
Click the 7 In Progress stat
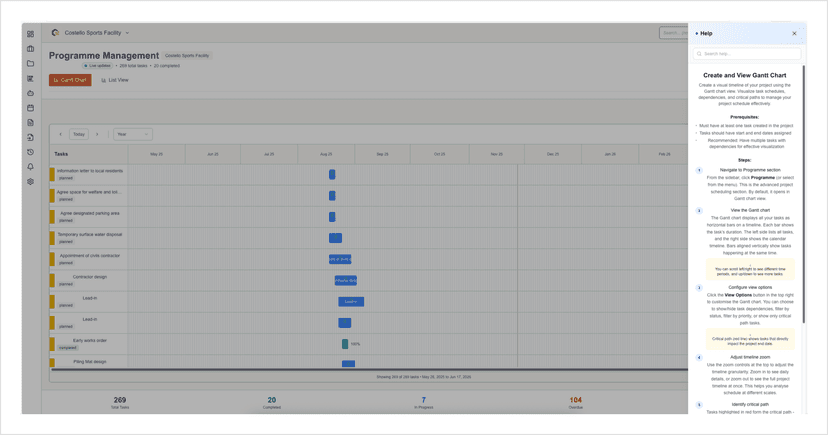coord(424,402)
